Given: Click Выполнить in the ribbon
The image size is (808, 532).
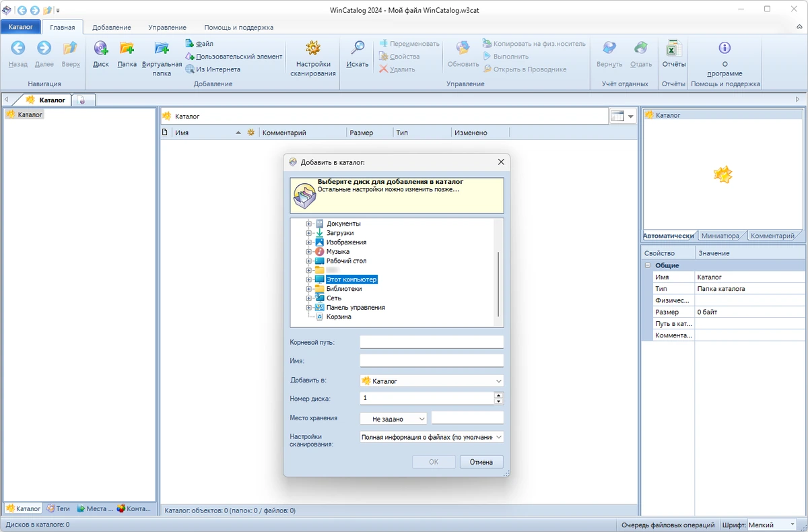Looking at the screenshot, I should coord(506,57).
